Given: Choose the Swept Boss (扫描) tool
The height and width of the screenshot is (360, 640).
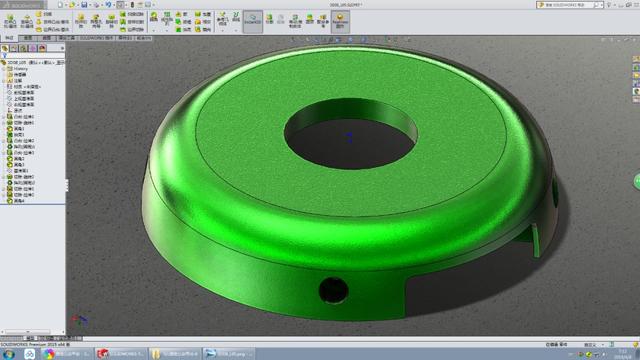Looking at the screenshot, I should [44, 14].
